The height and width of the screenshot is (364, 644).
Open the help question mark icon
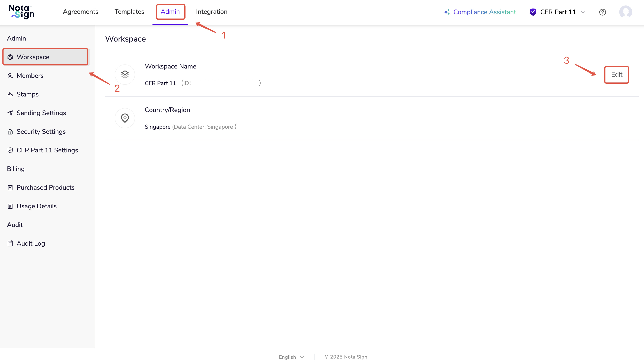tap(602, 12)
